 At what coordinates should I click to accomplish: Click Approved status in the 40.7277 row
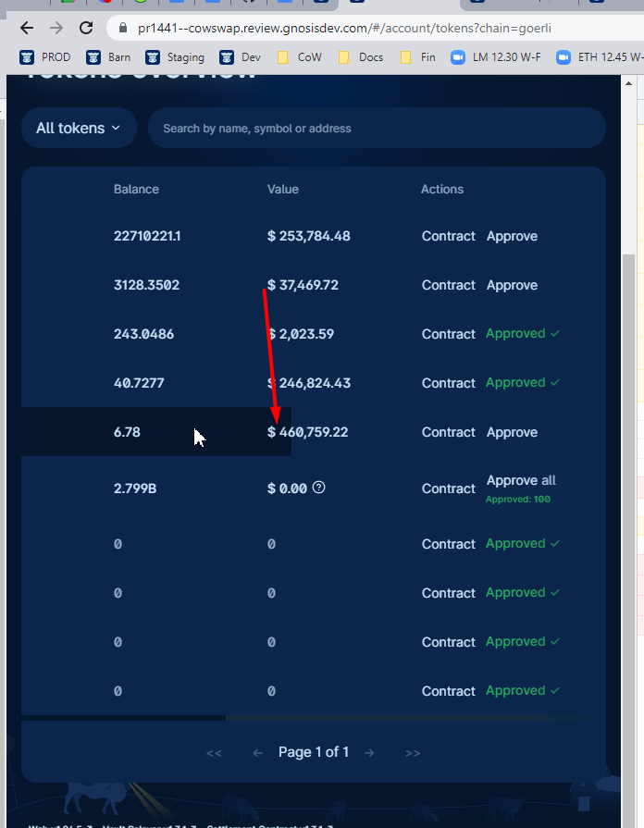tap(523, 383)
